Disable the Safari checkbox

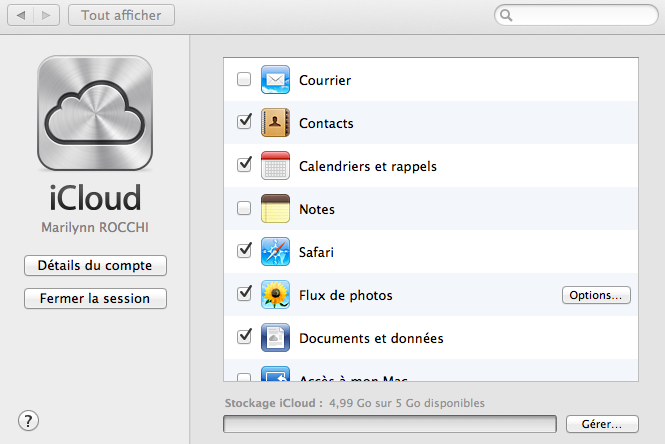(x=244, y=251)
